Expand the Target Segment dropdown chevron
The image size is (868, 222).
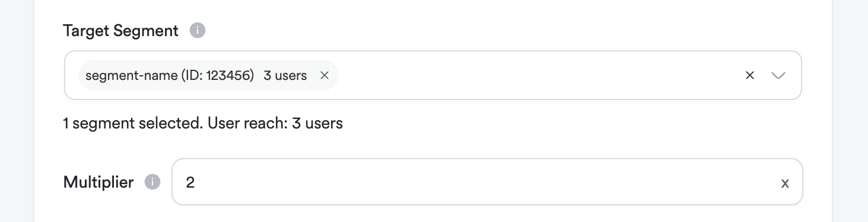pos(778,75)
